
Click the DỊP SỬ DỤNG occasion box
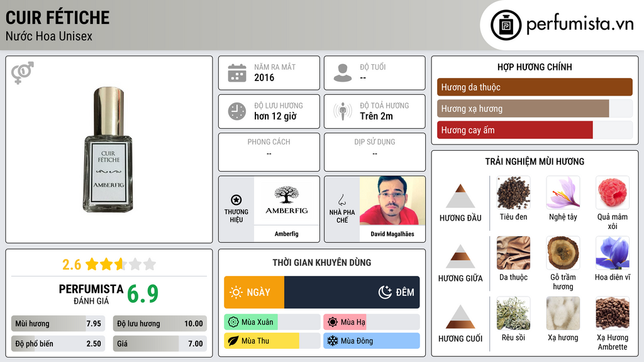point(375,152)
